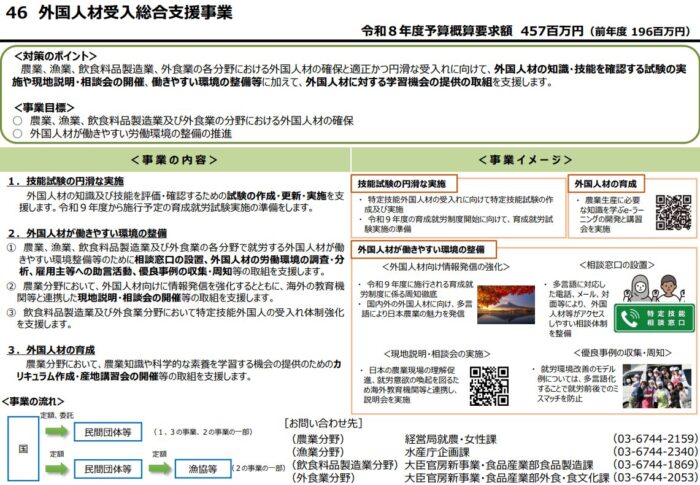The width and height of the screenshot is (700, 485).
Task: Select the group photo of workers
Action: [x=655, y=384]
